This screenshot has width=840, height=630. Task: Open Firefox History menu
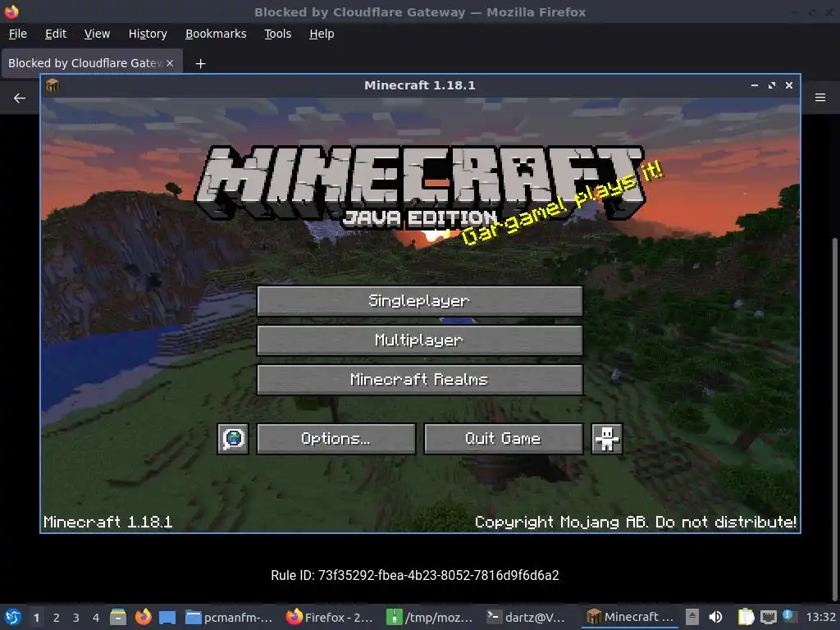coord(148,34)
